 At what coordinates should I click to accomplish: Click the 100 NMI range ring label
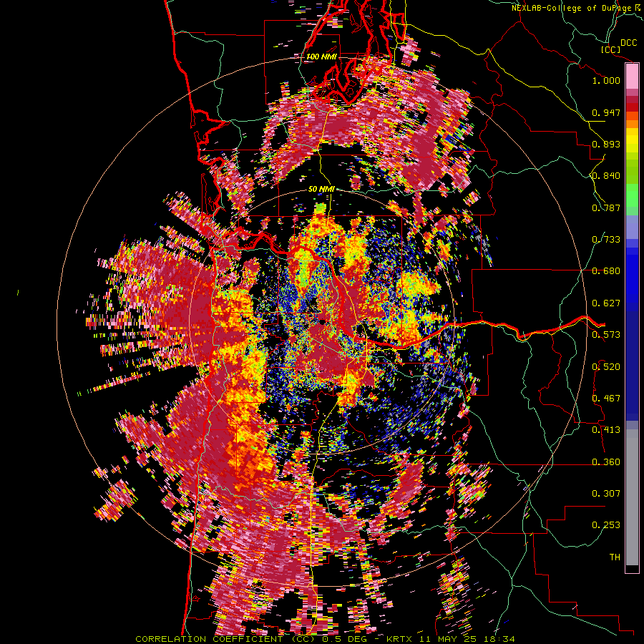[x=321, y=57]
